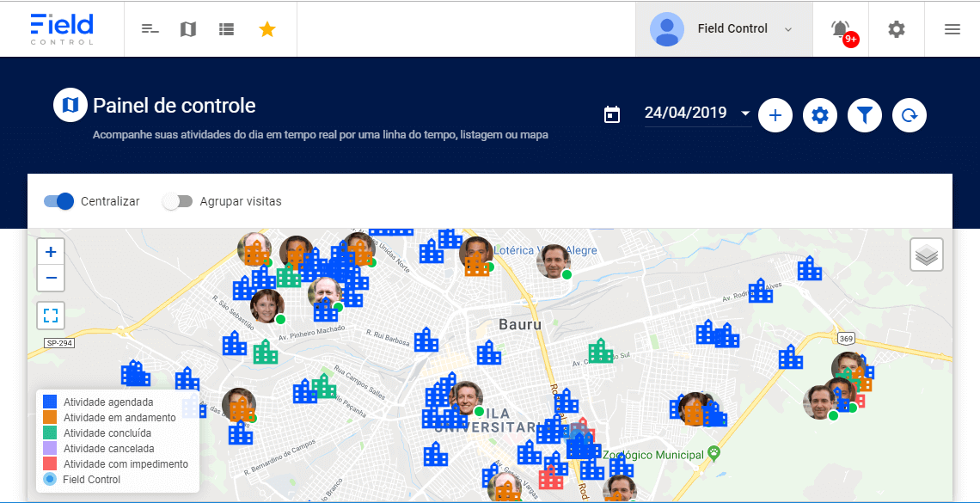Screen dimensions: 980x503
Task: Click the Painel de controle heading
Action: coord(175,106)
